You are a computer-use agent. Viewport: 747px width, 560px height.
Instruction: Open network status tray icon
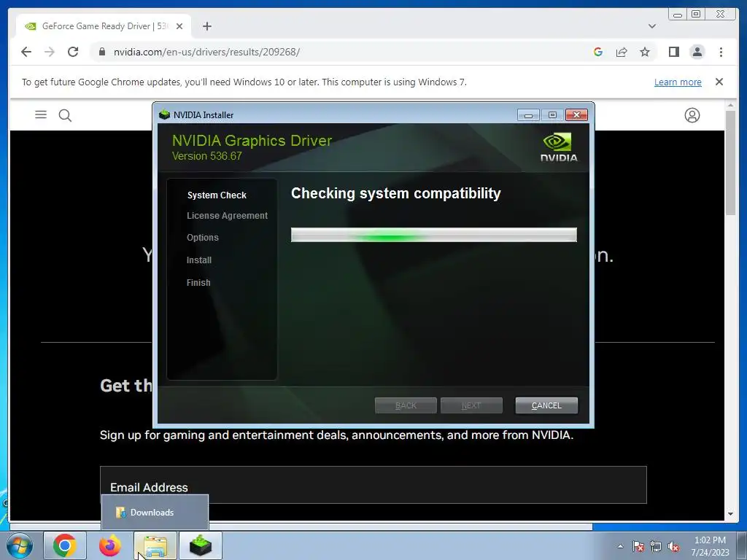coord(656,546)
